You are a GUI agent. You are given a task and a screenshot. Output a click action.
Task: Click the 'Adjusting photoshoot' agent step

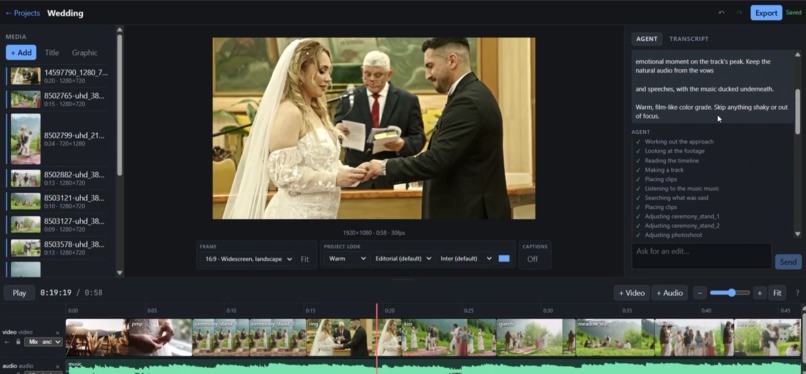point(673,235)
